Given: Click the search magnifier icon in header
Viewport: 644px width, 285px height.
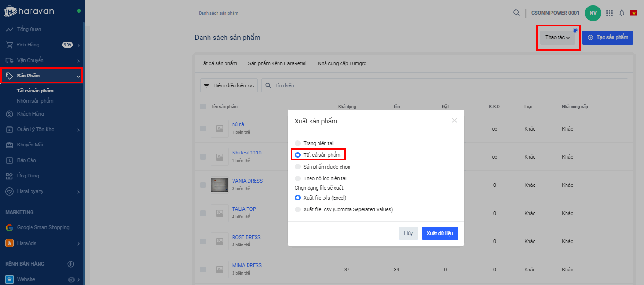Looking at the screenshot, I should 517,13.
